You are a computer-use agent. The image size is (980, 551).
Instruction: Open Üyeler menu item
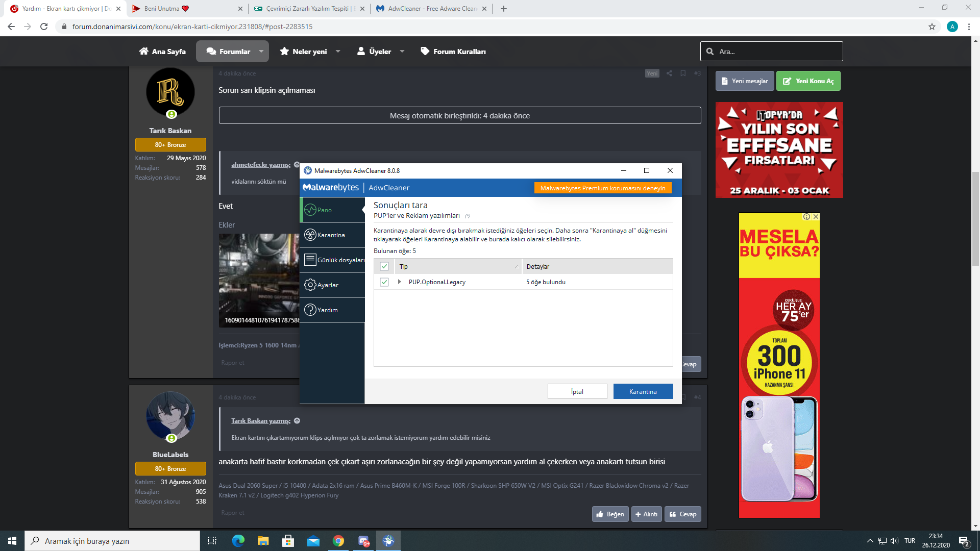[x=374, y=52]
